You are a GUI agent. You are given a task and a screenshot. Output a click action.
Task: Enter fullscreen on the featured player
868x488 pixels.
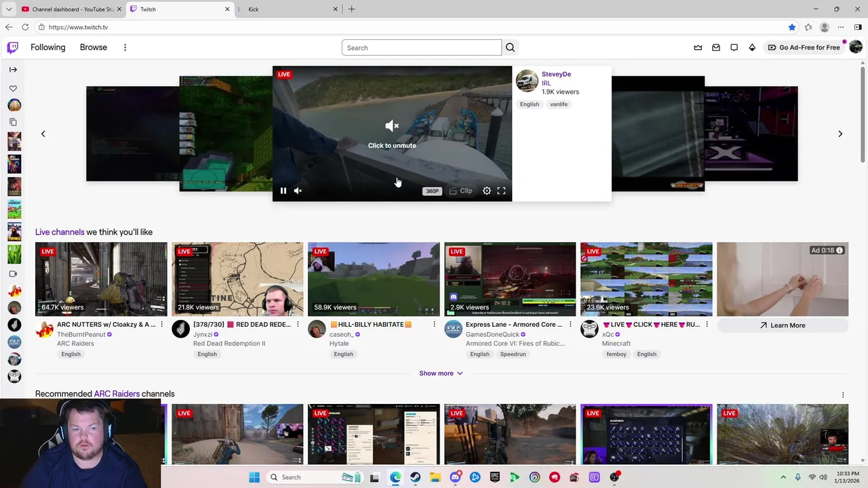coord(501,191)
